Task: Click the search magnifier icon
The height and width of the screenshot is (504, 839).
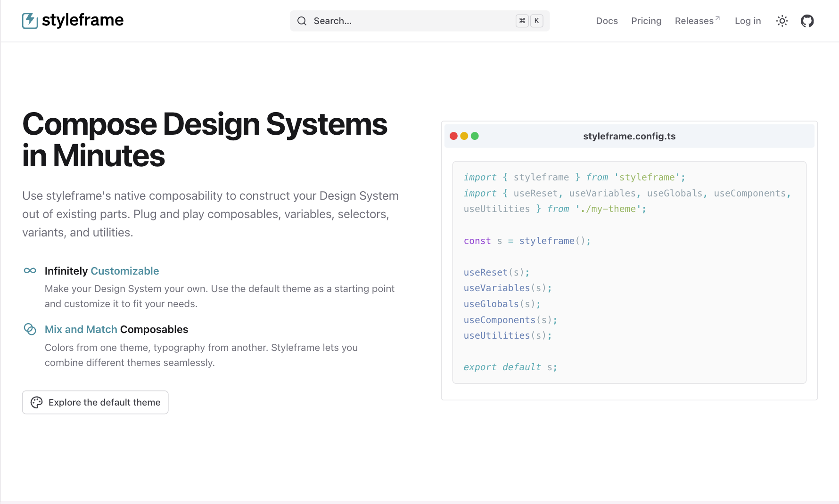Action: pos(302,21)
